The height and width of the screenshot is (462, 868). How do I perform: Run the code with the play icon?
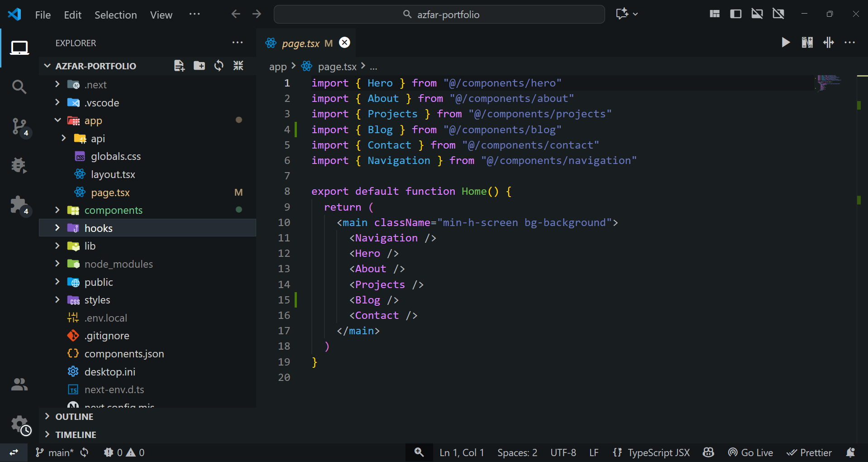pyautogui.click(x=786, y=43)
